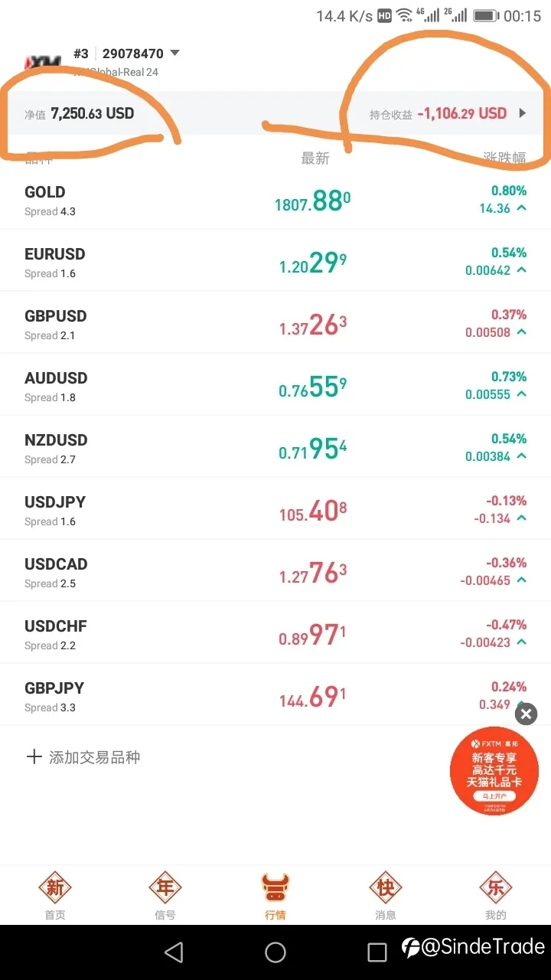Viewport: 551px width, 980px height.
Task: Click 添加交易品种 add symbol button
Action: click(x=83, y=757)
